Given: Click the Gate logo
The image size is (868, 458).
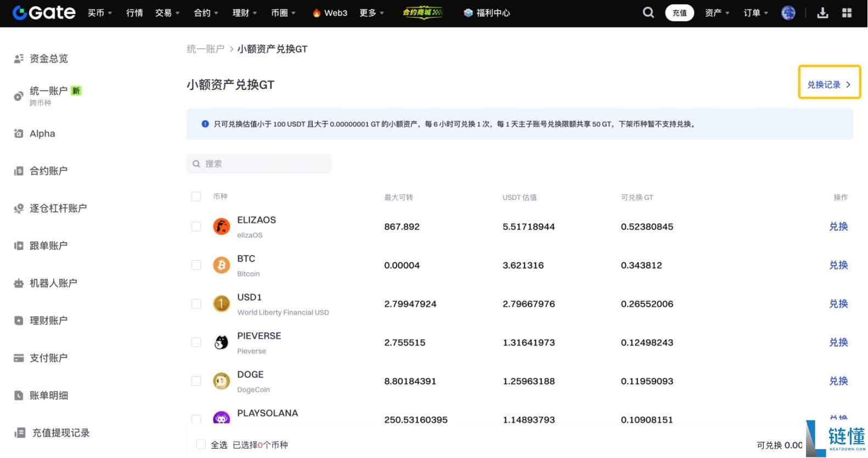Looking at the screenshot, I should 44,13.
